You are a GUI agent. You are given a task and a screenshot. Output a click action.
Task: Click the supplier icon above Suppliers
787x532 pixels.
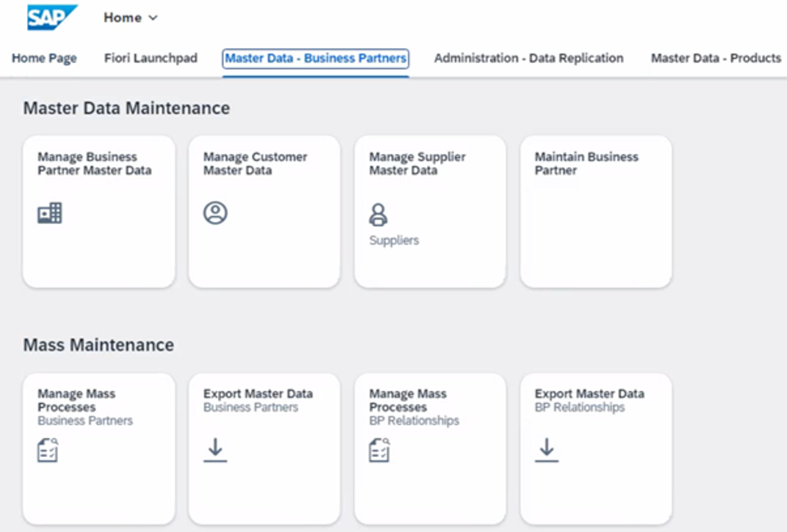tap(378, 214)
